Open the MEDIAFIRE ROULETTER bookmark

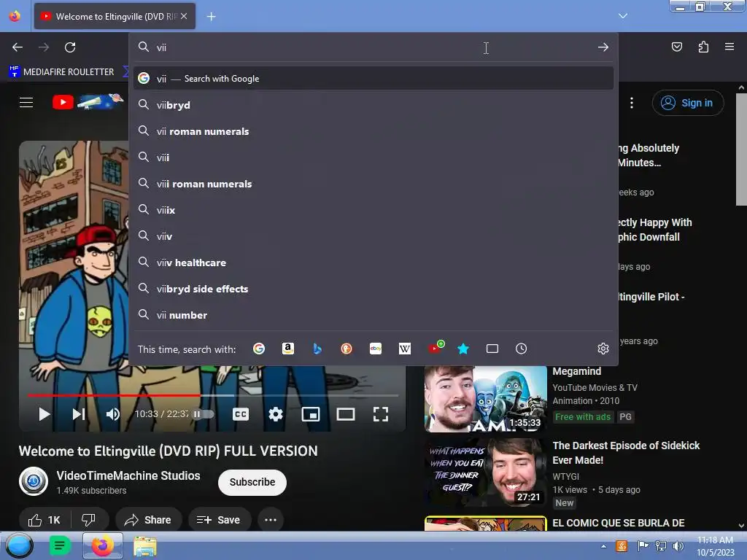[62, 72]
